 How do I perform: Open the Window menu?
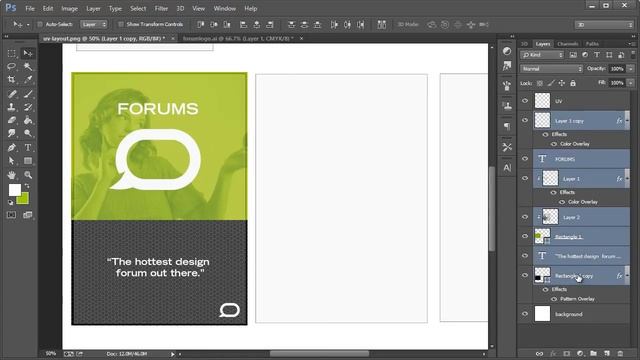coord(224,8)
